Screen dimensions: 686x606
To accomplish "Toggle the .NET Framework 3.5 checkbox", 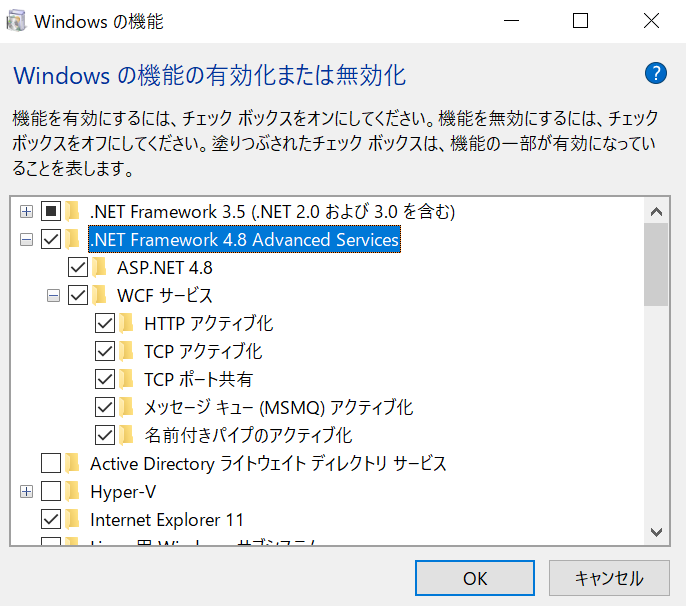I will 51,212.
